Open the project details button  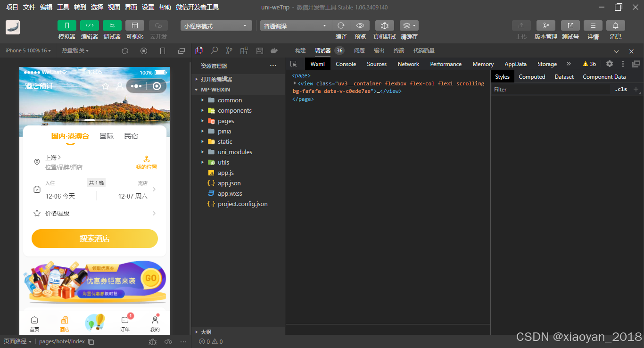point(593,25)
